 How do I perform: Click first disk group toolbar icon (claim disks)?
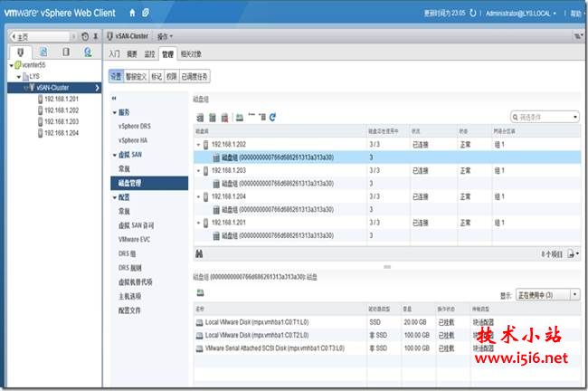pyautogui.click(x=200, y=118)
